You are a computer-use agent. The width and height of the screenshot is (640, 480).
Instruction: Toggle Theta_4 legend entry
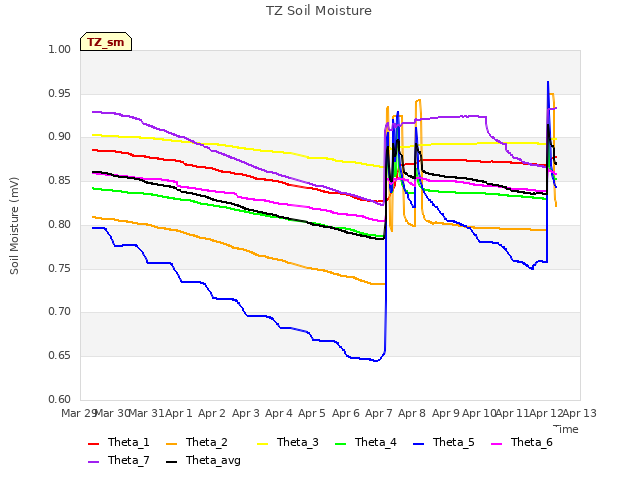click(366, 442)
